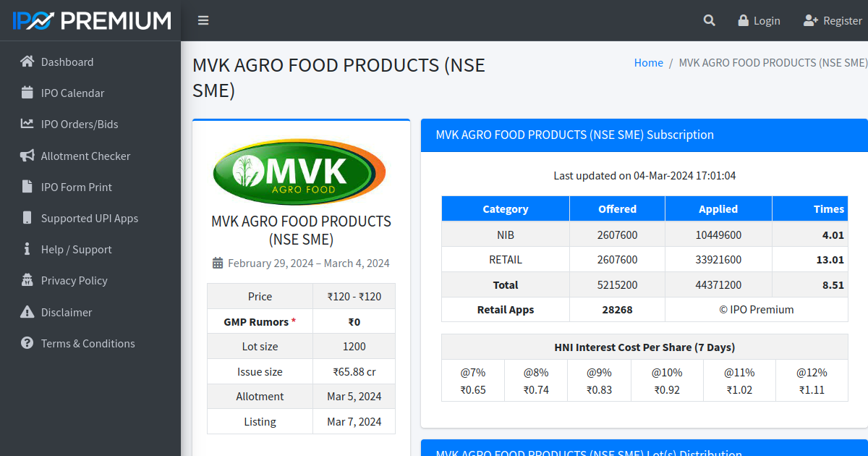This screenshot has width=868, height=456.
Task: Select the Dashboard menu entry
Action: pos(67,62)
